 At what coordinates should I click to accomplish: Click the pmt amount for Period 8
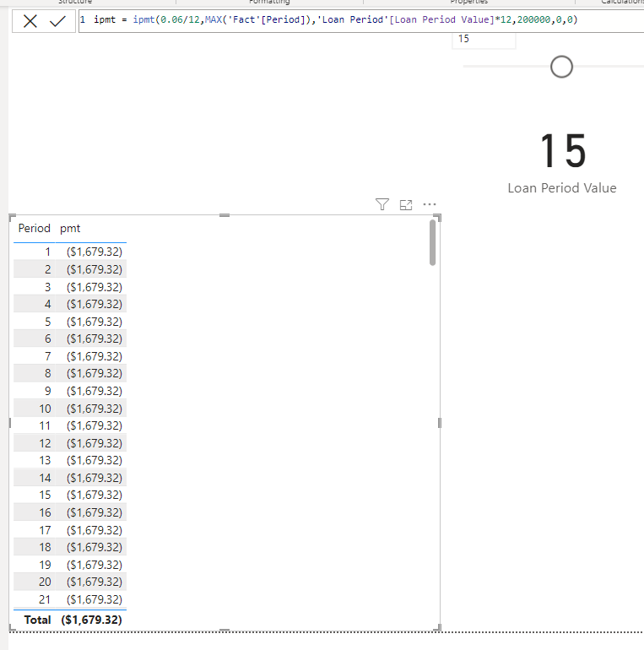[x=95, y=373]
